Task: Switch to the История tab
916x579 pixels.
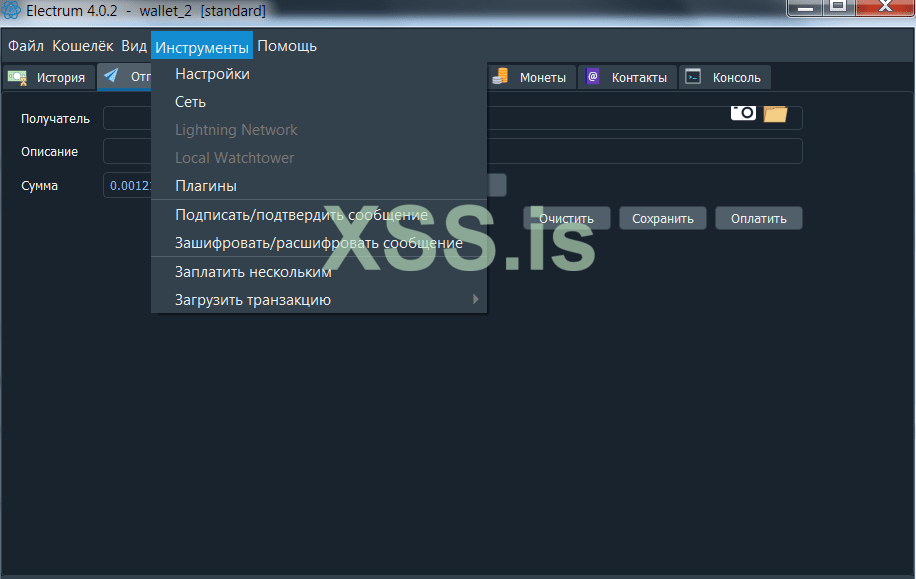Action: [49, 77]
